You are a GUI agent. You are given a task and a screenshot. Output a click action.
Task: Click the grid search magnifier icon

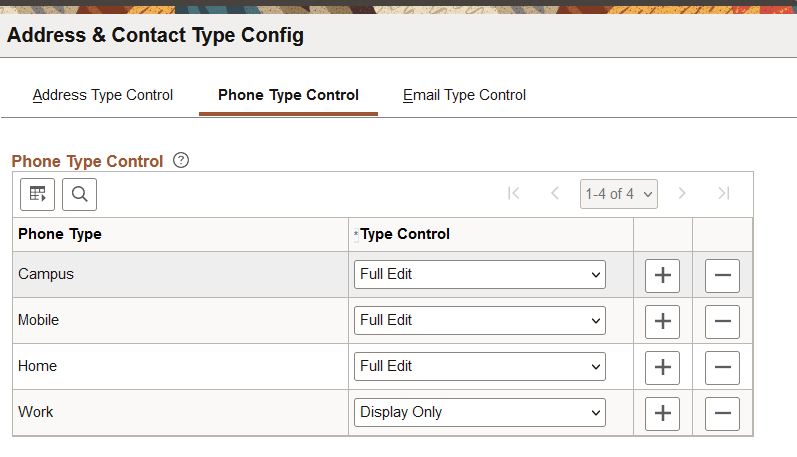click(79, 194)
